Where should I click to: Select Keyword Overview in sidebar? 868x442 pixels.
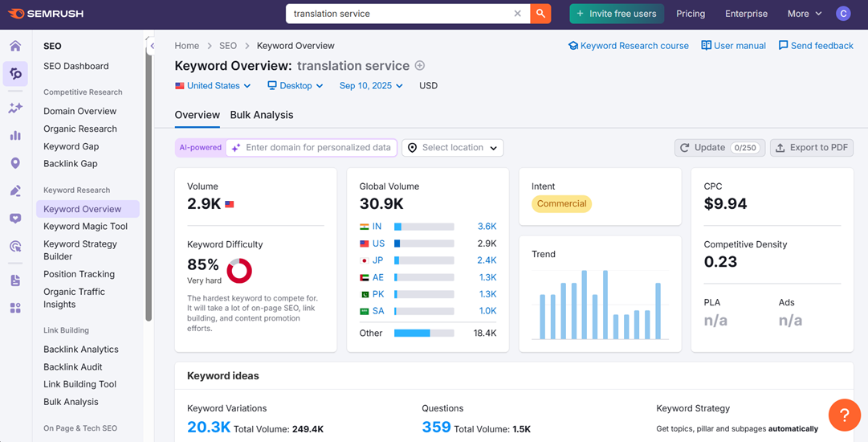(88, 209)
